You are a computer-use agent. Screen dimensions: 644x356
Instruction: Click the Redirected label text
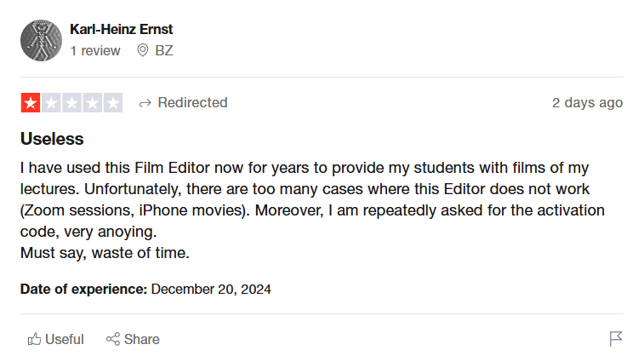coord(192,103)
